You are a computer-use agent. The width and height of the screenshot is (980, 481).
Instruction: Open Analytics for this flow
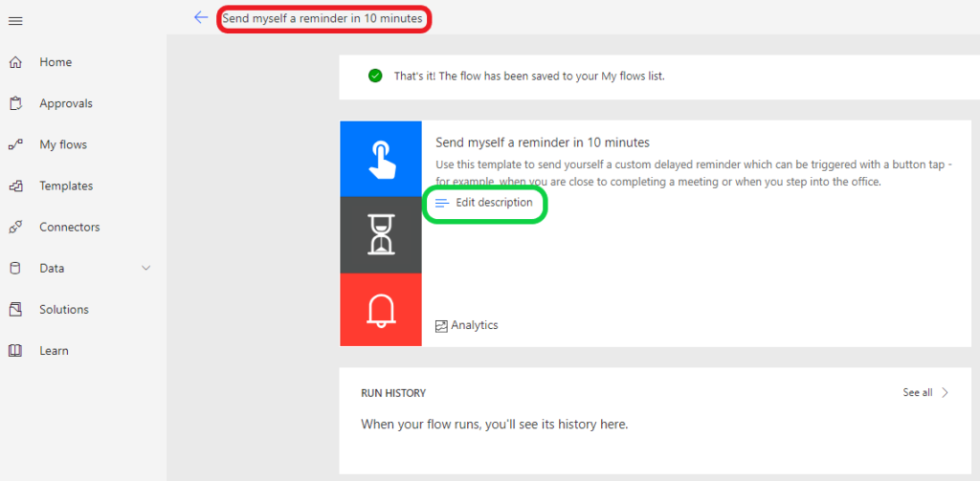point(475,325)
